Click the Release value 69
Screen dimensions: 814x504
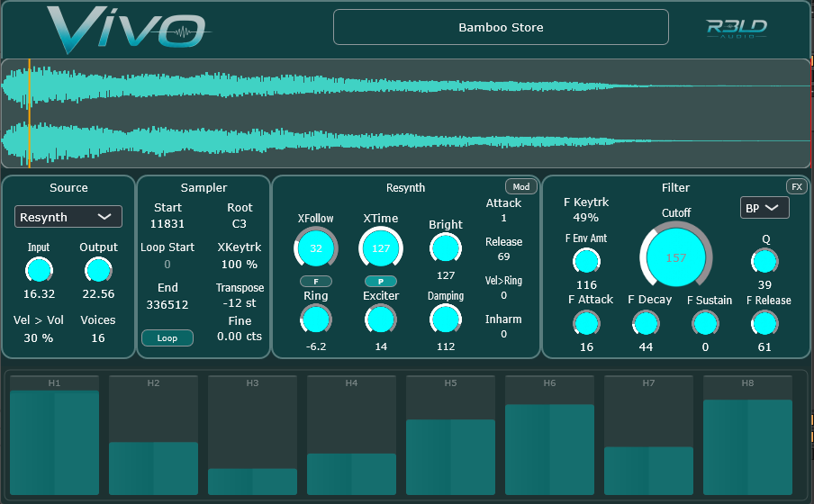503,256
